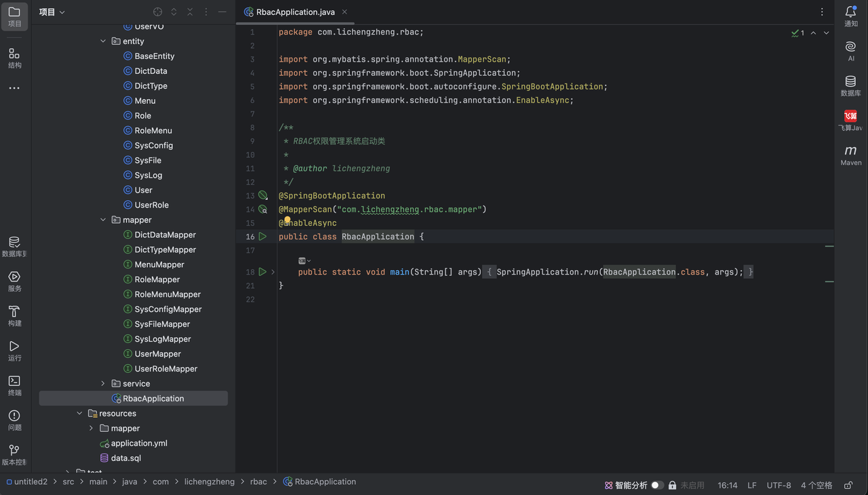
Task: Open the UTF-8 encoding selector
Action: (x=779, y=486)
